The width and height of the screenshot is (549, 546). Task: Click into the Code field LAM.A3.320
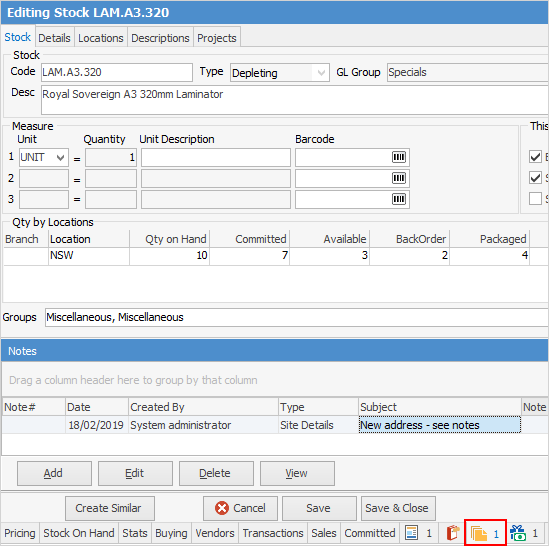point(117,72)
